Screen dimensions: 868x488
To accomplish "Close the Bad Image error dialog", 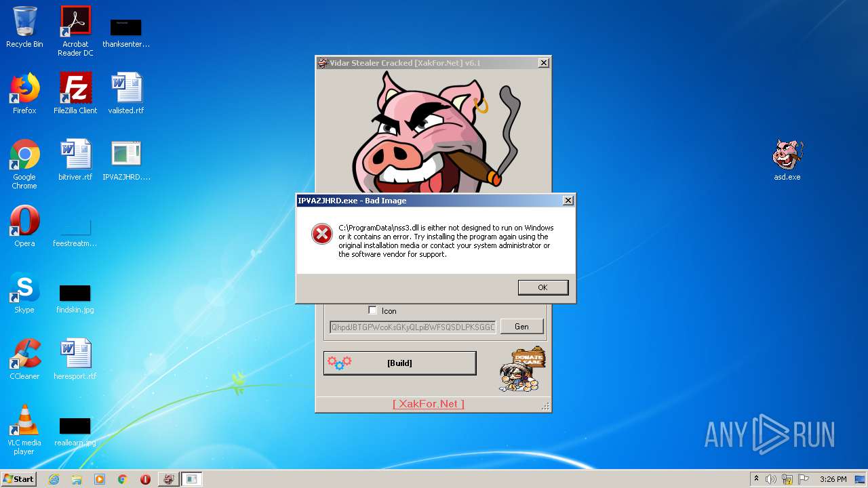I will 568,201.
